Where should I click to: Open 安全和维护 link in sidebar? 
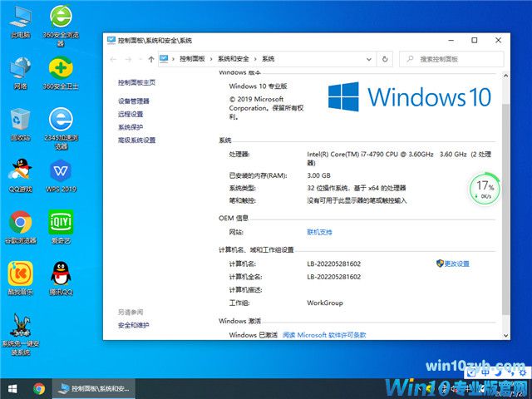click(x=134, y=325)
